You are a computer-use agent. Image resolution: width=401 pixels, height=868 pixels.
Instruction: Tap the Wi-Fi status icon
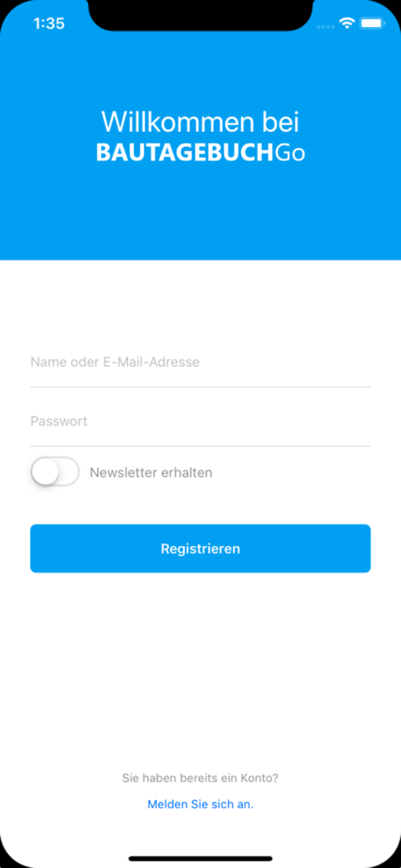[x=347, y=23]
